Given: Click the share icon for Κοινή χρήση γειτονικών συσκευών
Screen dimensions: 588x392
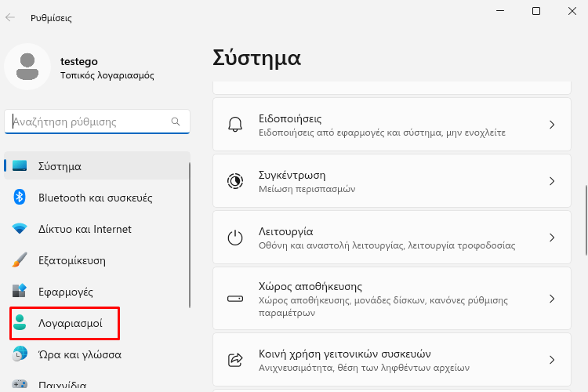Looking at the screenshot, I should 235,360.
